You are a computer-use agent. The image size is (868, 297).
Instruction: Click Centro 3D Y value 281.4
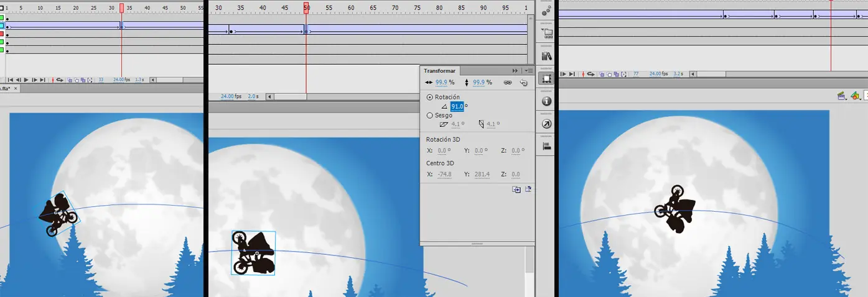482,175
